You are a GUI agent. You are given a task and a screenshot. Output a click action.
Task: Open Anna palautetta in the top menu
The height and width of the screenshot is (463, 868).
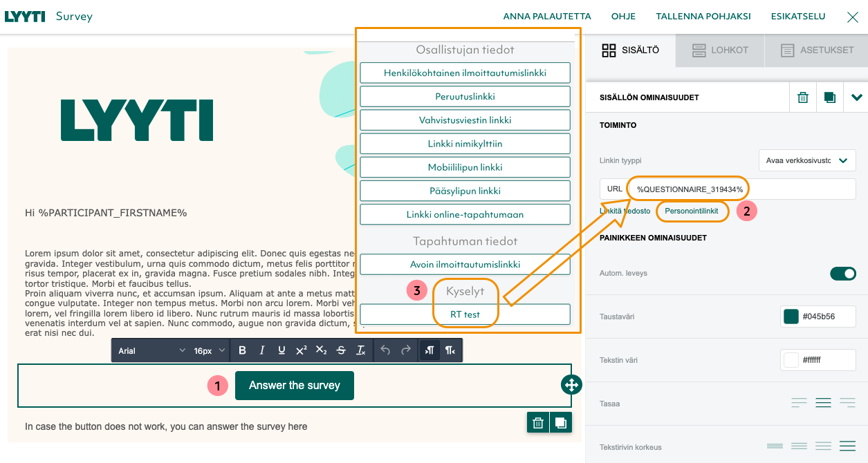(x=547, y=17)
